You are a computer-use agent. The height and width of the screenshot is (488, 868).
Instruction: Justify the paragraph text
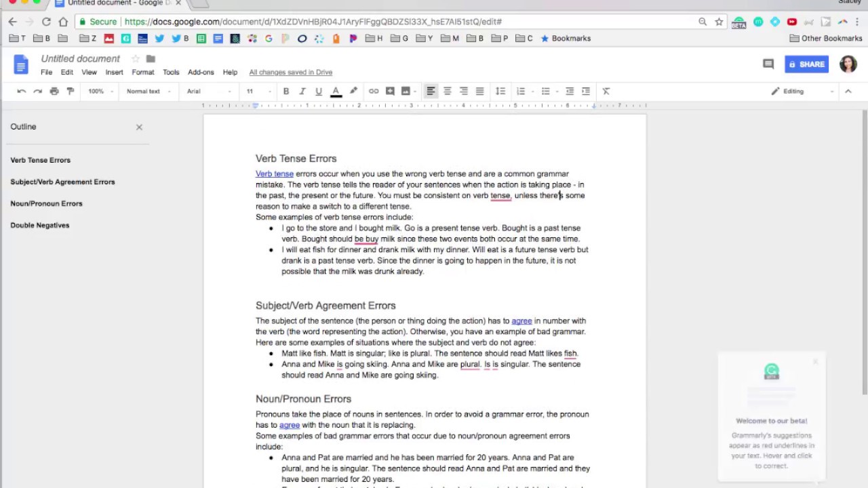(480, 91)
